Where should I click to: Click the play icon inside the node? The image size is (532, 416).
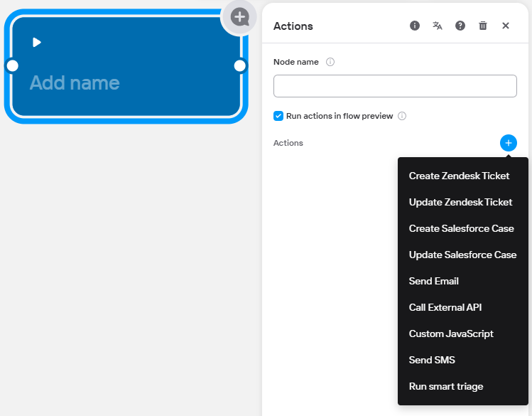tap(37, 43)
